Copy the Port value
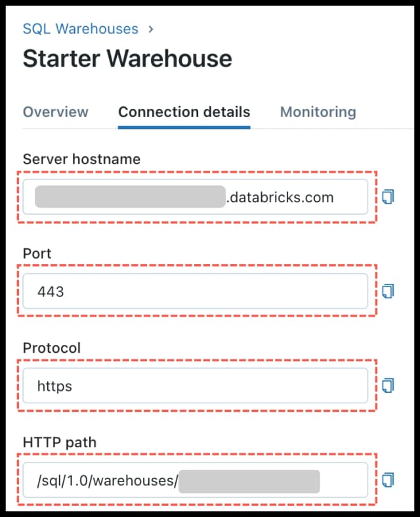This screenshot has width=420, height=517. pos(388,291)
